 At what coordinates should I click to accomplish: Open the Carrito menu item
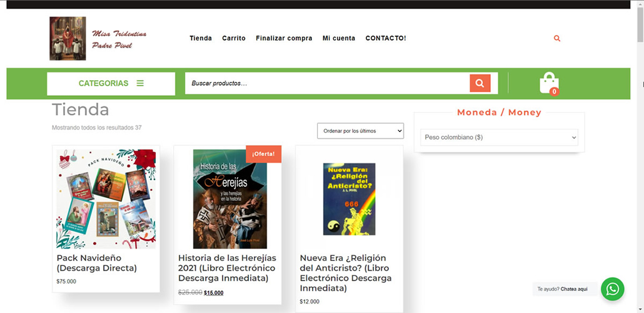(234, 38)
